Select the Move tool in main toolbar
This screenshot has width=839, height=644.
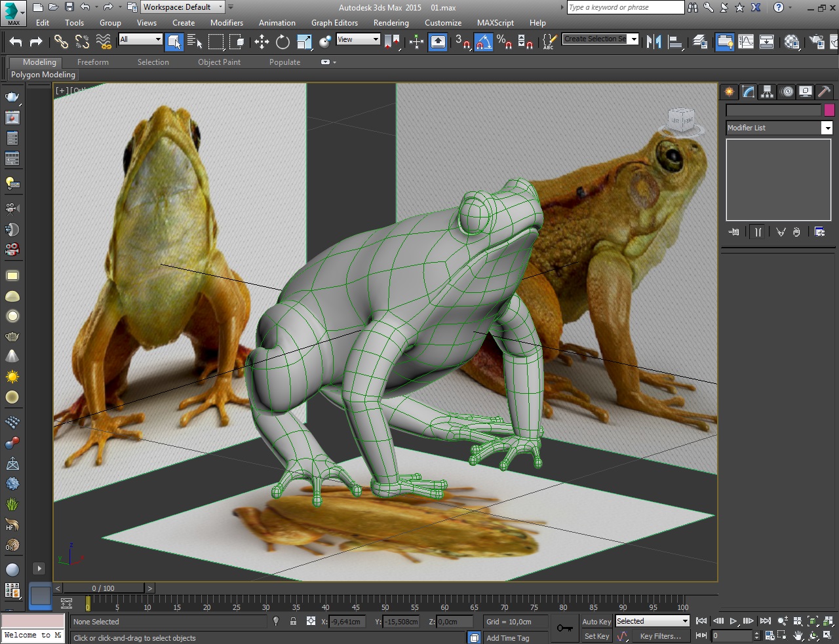[x=262, y=42]
